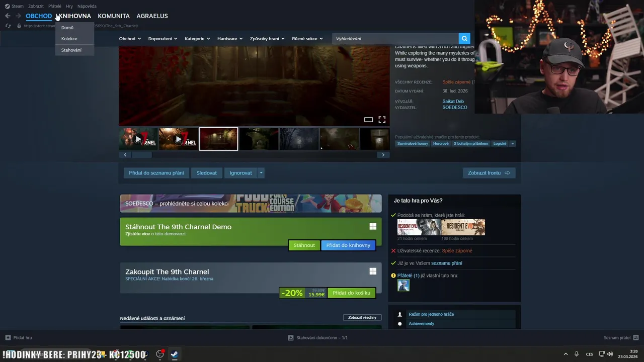Click single-player person icon in features
Image resolution: width=644 pixels, height=362 pixels.
click(400, 314)
